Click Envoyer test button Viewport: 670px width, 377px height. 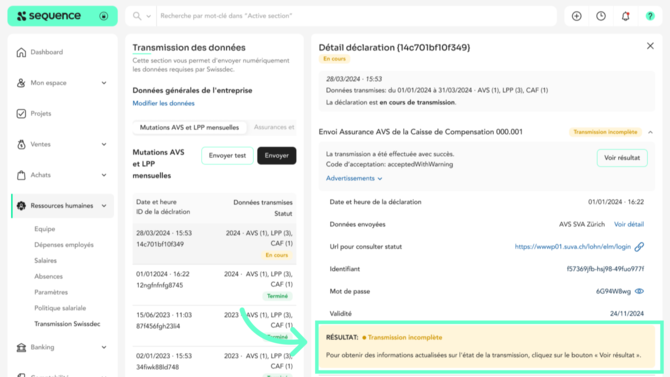tap(227, 156)
